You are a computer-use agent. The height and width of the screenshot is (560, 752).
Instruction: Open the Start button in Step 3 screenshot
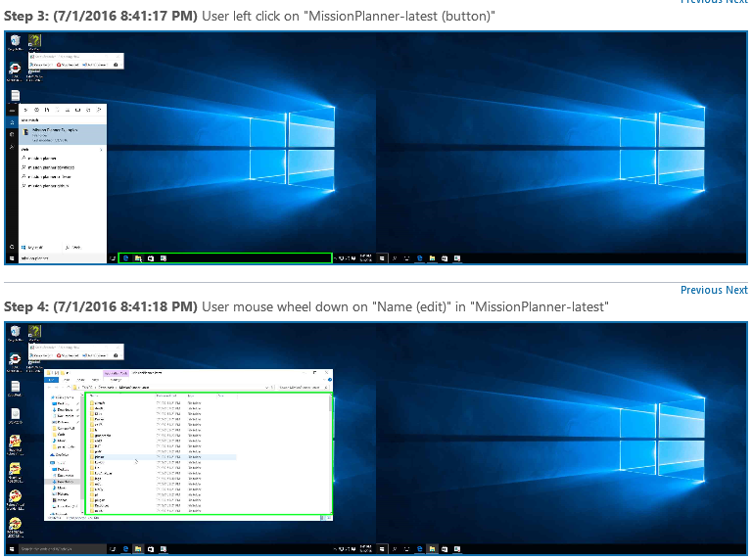[x=12, y=258]
